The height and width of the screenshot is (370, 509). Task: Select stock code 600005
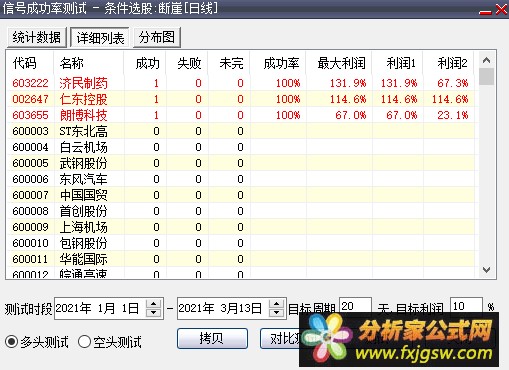pos(30,163)
